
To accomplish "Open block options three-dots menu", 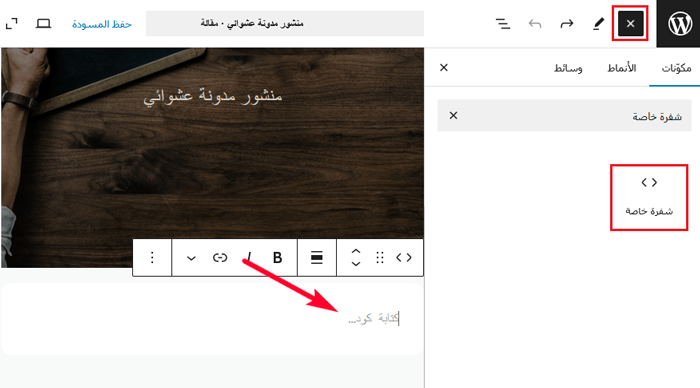I will click(152, 258).
